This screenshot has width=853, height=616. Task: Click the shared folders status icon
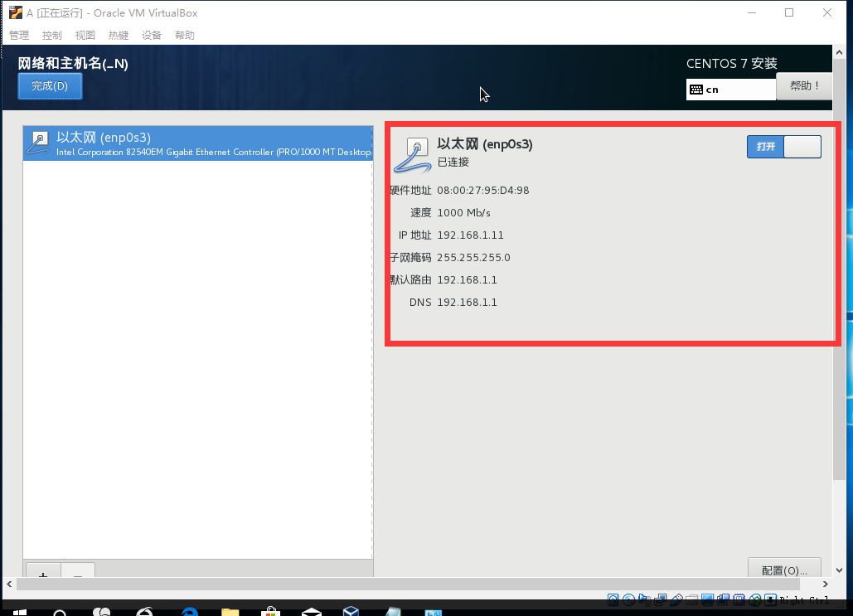[691, 599]
